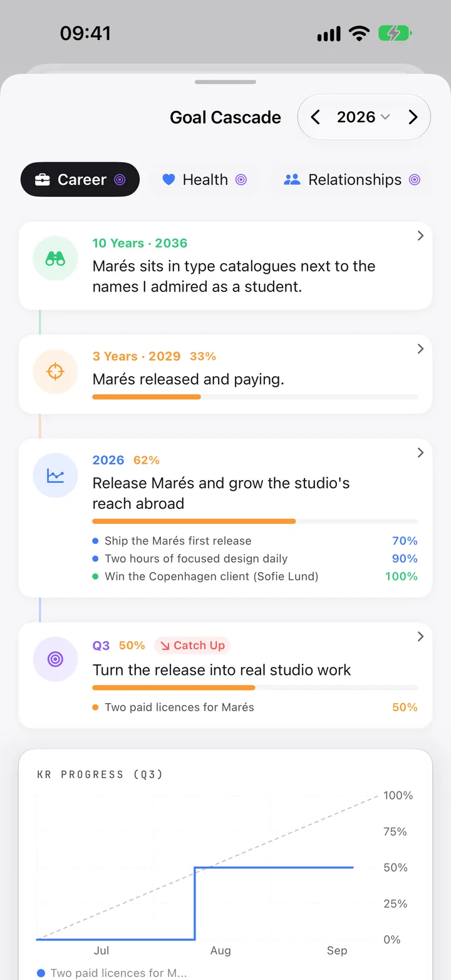Screen dimensions: 451x980
Task: Expand the 3 Years 2029 card chevron
Action: (420, 348)
